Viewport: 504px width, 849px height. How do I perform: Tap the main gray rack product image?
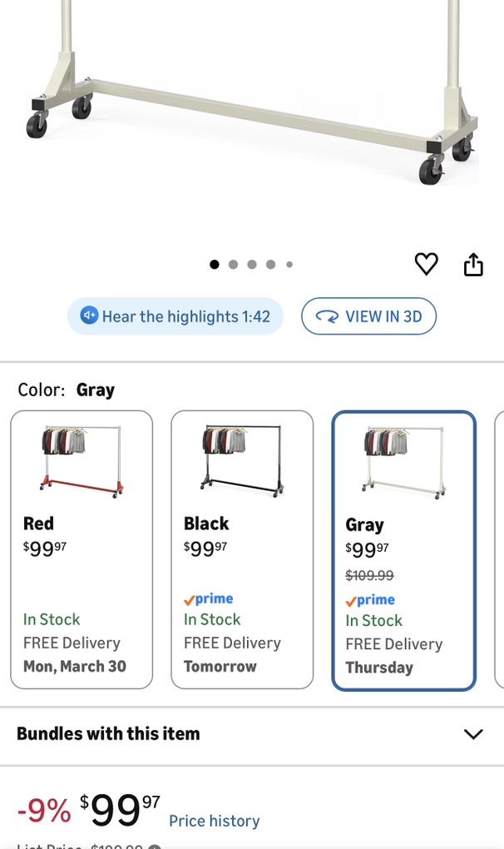click(252, 92)
